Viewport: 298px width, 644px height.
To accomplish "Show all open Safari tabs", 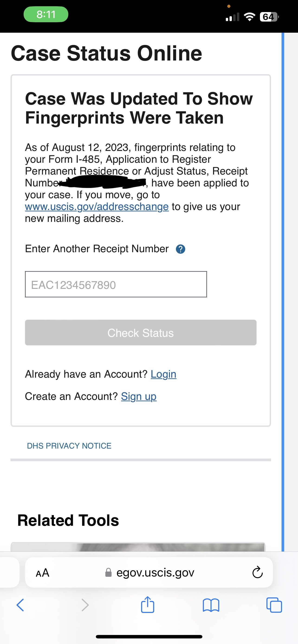I will 274,605.
